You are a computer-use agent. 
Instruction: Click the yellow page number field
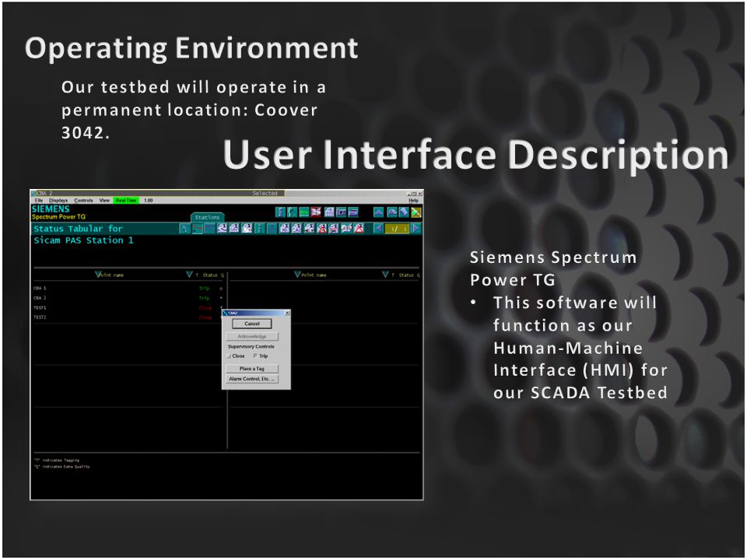point(397,228)
